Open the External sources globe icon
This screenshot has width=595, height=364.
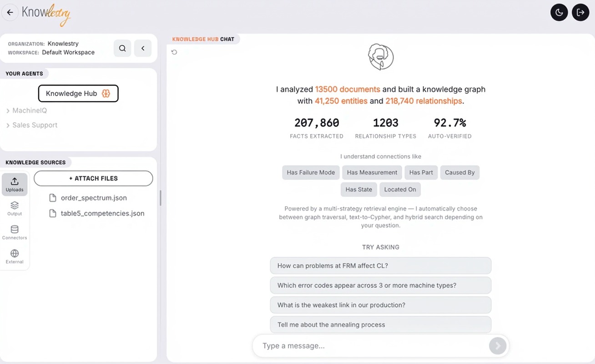(x=15, y=256)
